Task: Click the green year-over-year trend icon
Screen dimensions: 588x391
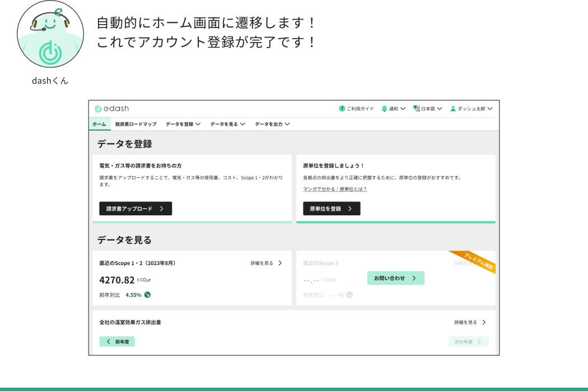Action: (x=147, y=295)
